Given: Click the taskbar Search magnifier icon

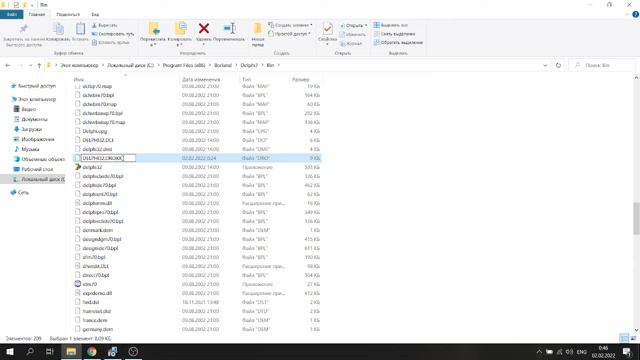Looking at the screenshot, I should 30,351.
